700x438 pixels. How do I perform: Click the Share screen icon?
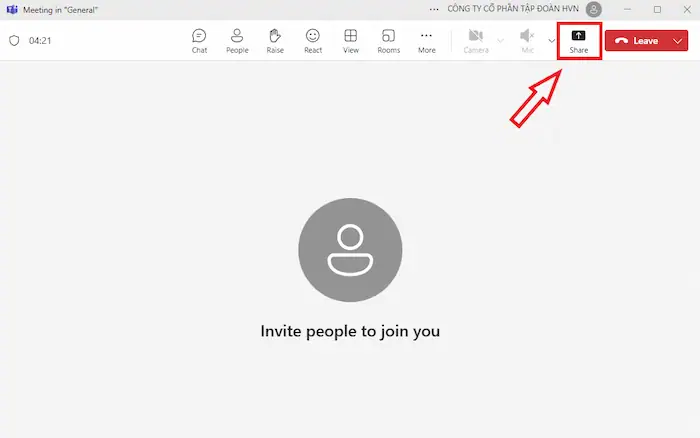(x=579, y=36)
